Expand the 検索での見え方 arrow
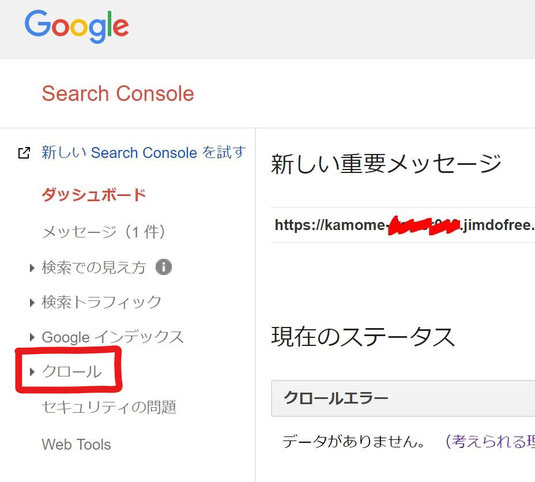The height and width of the screenshot is (482, 535). 32,268
